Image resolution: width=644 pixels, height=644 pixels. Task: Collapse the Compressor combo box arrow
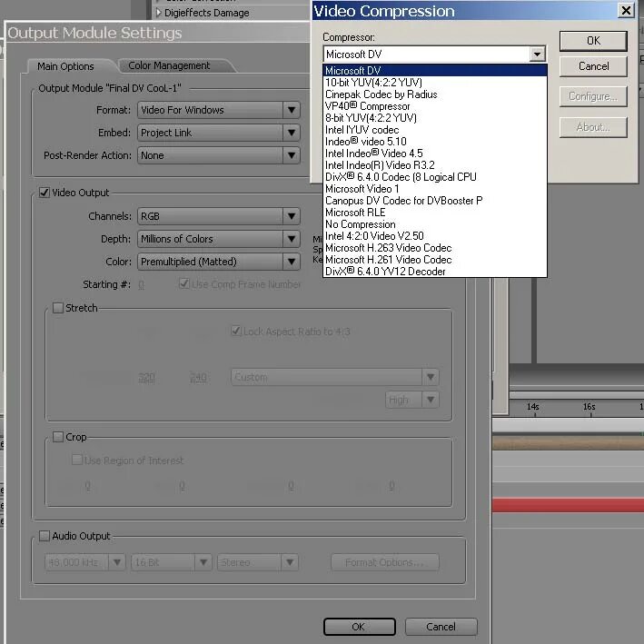(537, 54)
